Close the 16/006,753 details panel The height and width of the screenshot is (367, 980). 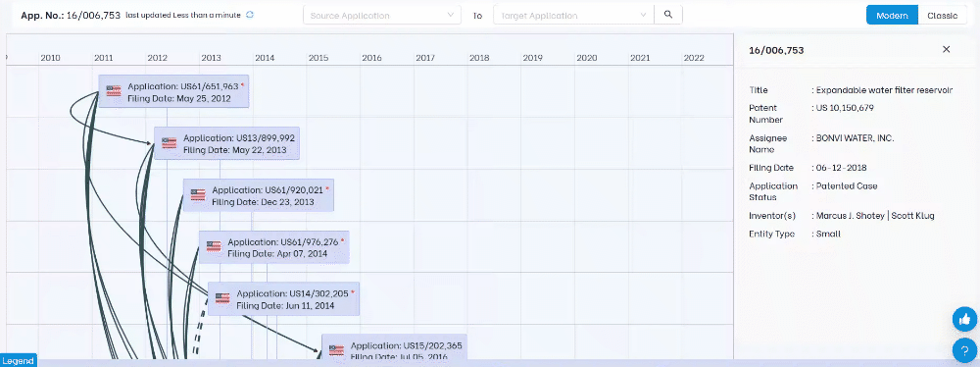[x=947, y=49]
